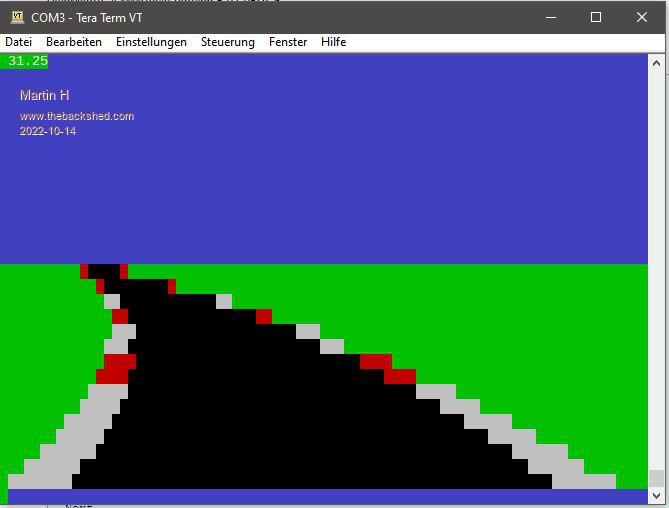Screen dimensions: 669x508
Task: Minimize the Tera Term window
Action: pos(550,17)
